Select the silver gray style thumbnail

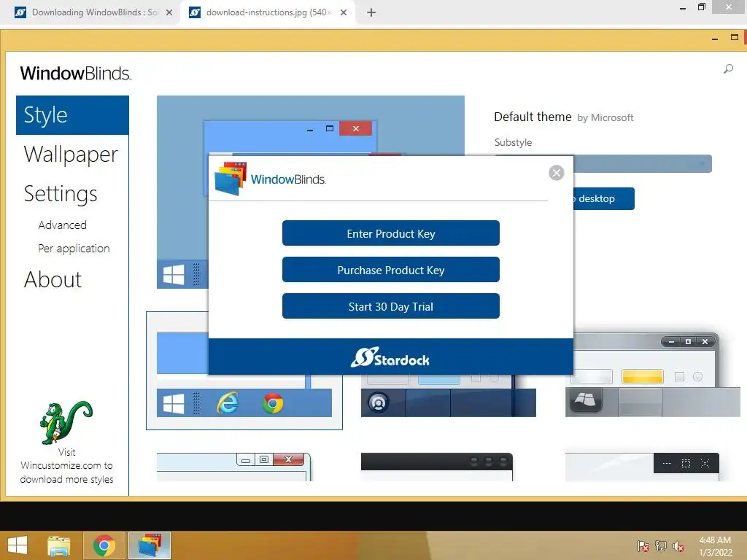point(652,375)
